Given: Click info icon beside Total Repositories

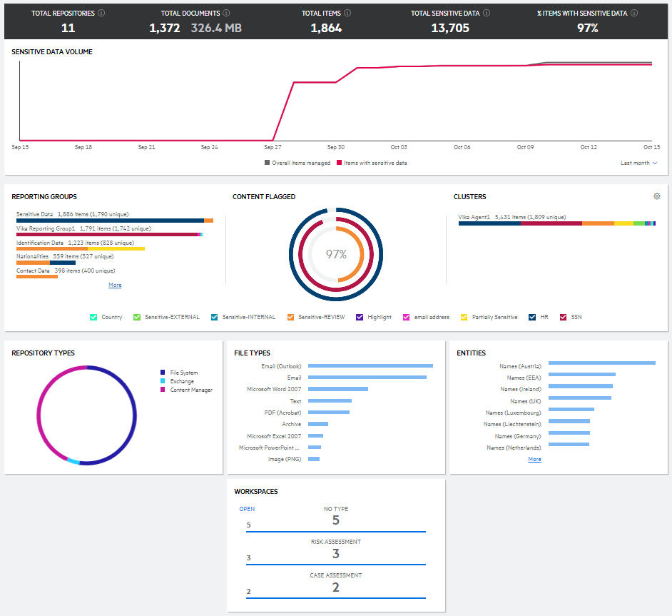Looking at the screenshot, I should 101,13.
